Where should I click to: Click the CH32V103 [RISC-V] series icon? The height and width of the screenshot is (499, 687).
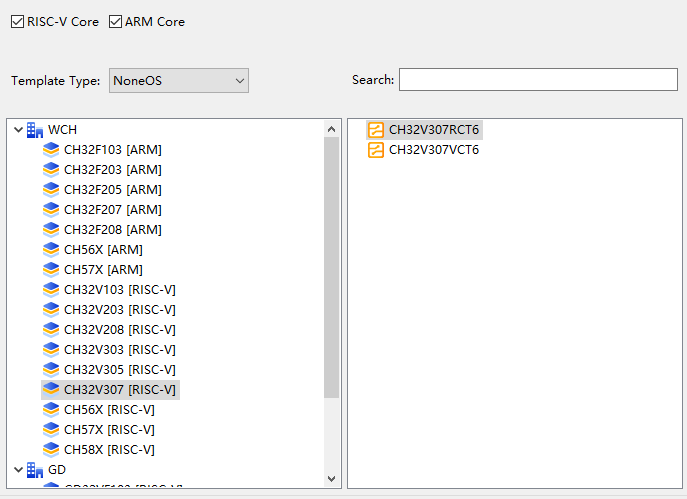tap(51, 290)
